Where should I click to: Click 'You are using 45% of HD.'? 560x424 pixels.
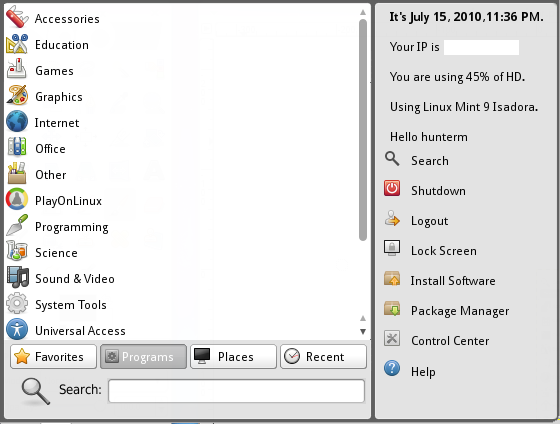[x=457, y=77]
